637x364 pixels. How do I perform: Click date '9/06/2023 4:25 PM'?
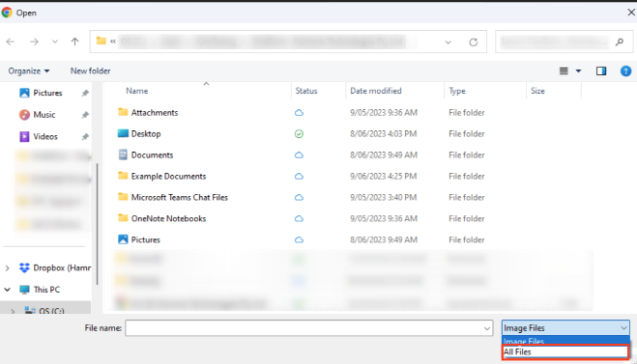pyautogui.click(x=383, y=176)
